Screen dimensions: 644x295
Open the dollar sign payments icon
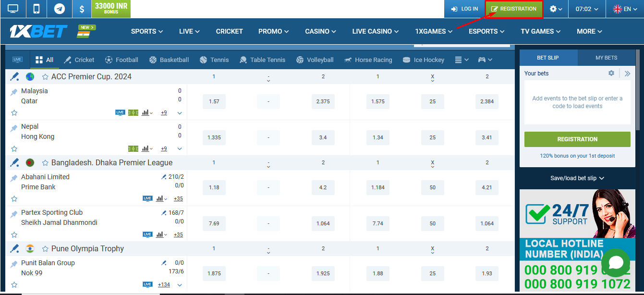click(x=82, y=9)
